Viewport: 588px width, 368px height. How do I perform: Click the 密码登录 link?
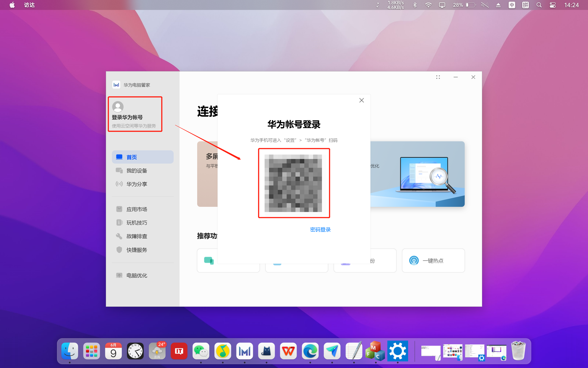(x=320, y=229)
